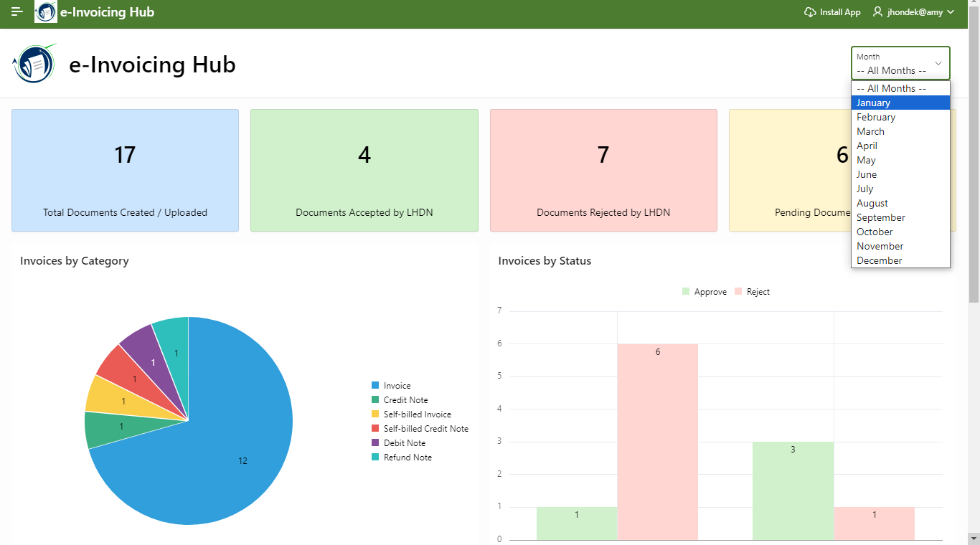Open Documents Rejected by LHDN card

click(603, 171)
